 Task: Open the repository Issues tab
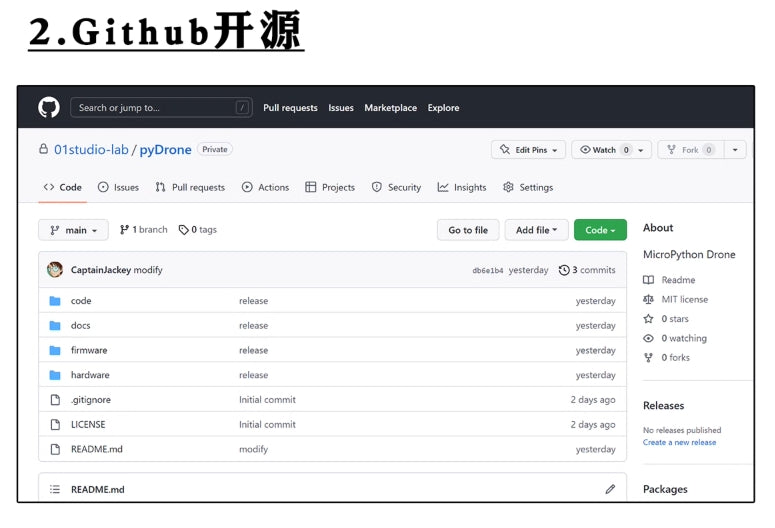(119, 187)
